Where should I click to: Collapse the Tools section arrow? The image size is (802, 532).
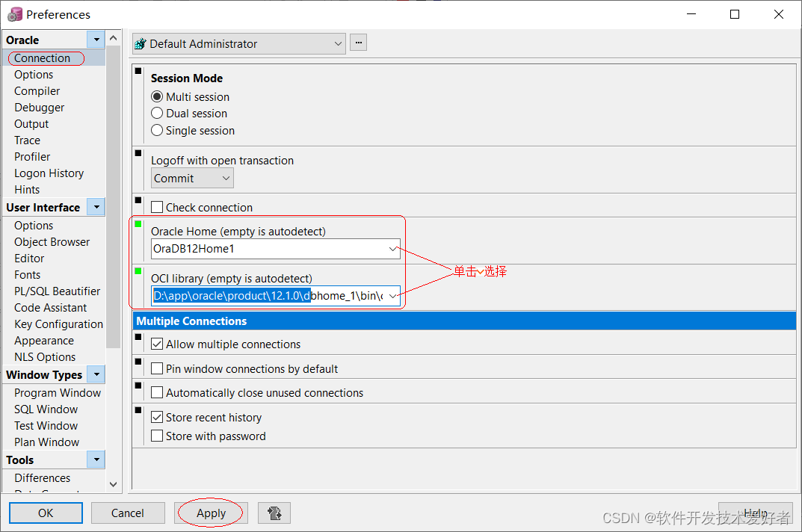pos(96,460)
